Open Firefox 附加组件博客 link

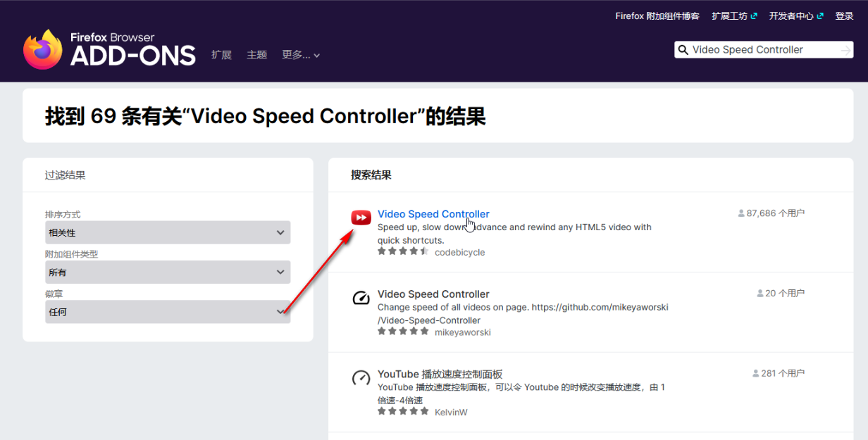(657, 15)
